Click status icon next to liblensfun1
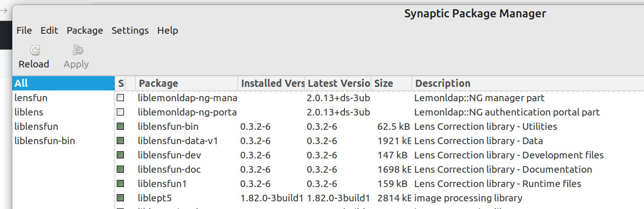The height and width of the screenshot is (209, 644). pyautogui.click(x=120, y=183)
